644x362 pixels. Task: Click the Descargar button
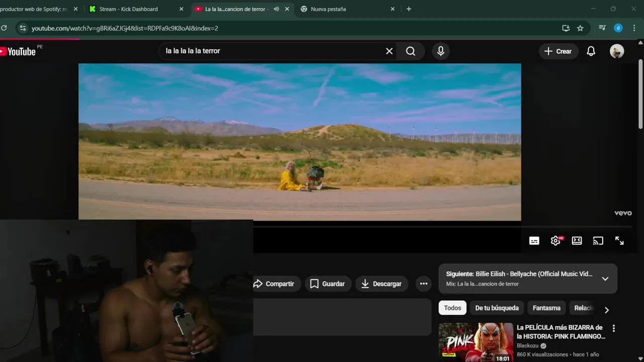pyautogui.click(x=381, y=284)
